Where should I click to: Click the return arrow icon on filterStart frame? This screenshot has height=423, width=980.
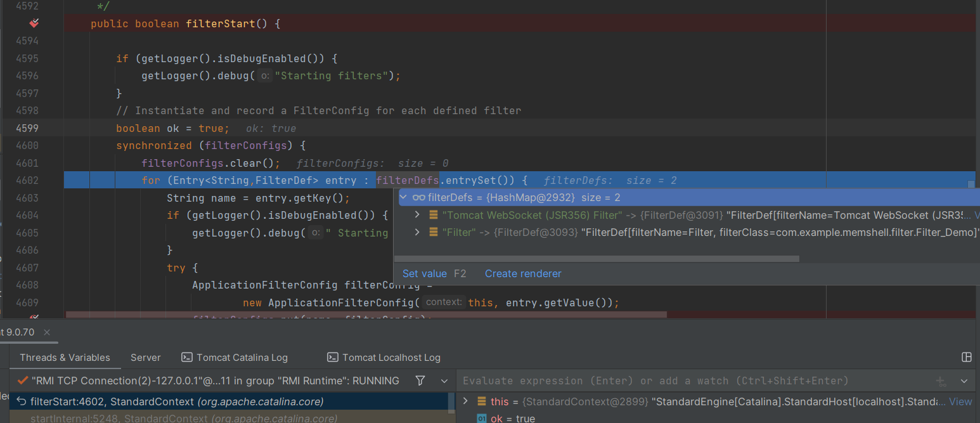(x=21, y=401)
